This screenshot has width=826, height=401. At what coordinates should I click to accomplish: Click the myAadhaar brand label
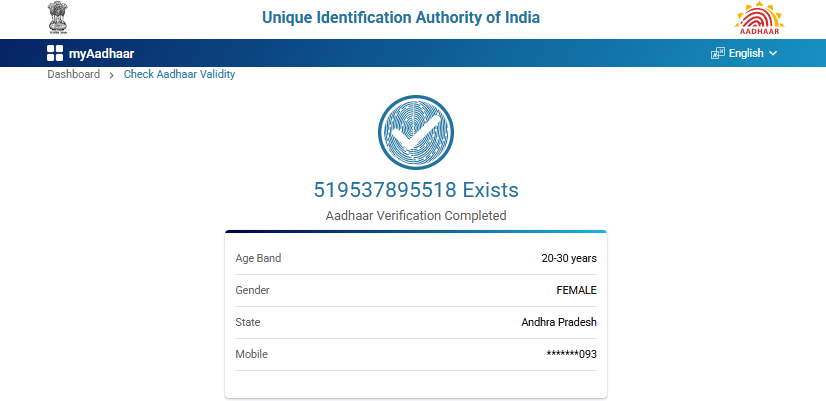101,53
